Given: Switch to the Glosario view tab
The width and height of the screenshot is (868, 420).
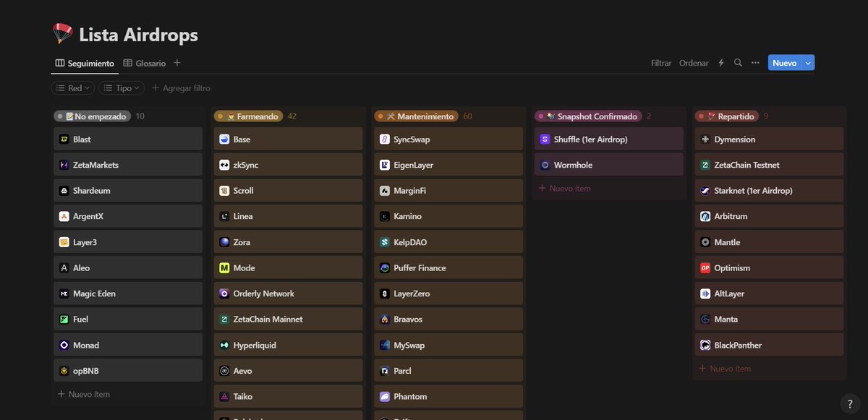Looking at the screenshot, I should [x=145, y=63].
